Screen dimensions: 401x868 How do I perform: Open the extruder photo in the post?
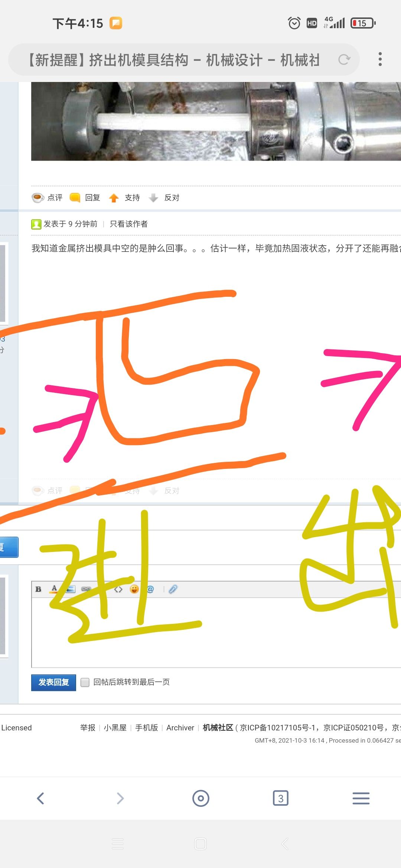click(x=216, y=121)
